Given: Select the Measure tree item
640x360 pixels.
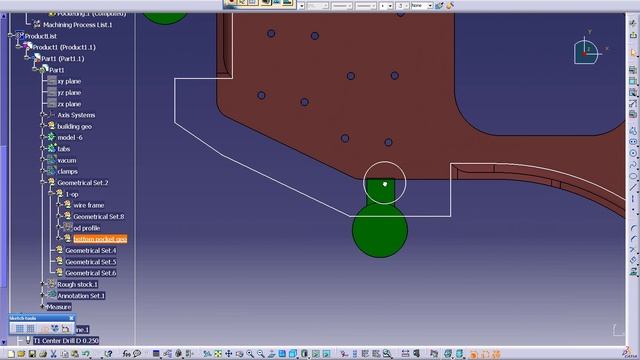Looking at the screenshot, I should 59,307.
